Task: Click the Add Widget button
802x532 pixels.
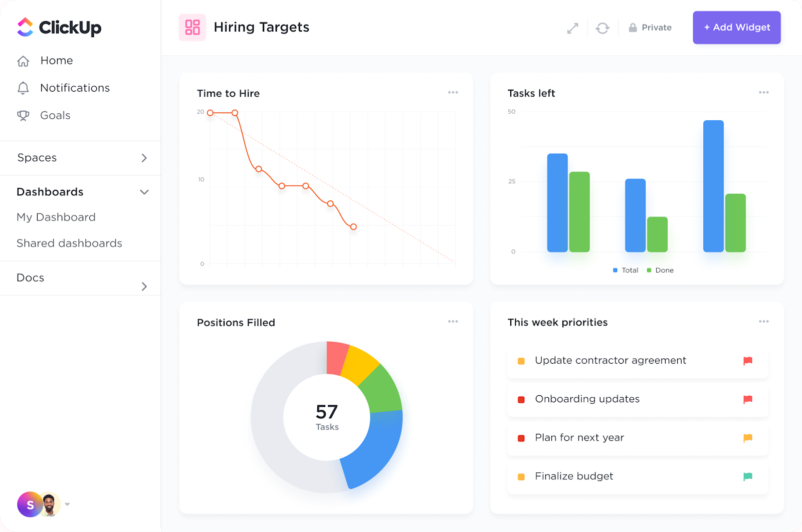Action: click(x=736, y=28)
